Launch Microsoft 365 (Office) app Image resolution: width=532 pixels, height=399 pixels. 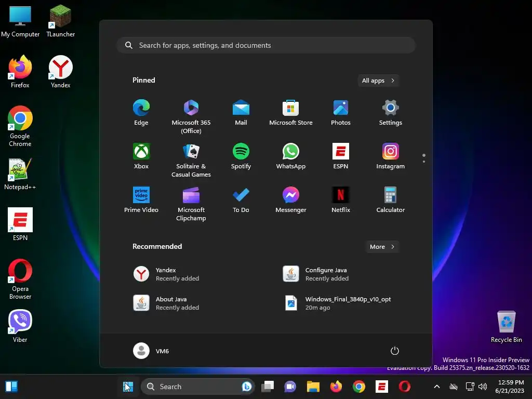(x=191, y=117)
